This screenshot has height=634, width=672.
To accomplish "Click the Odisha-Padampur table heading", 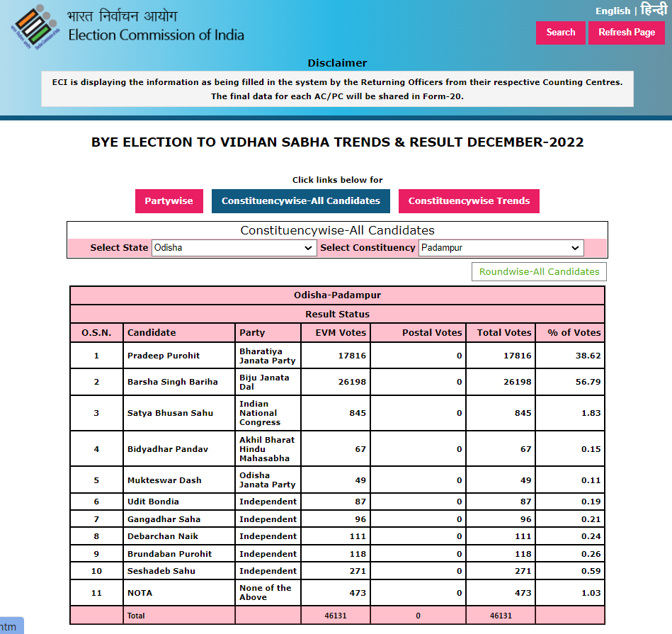I will pos(337,295).
